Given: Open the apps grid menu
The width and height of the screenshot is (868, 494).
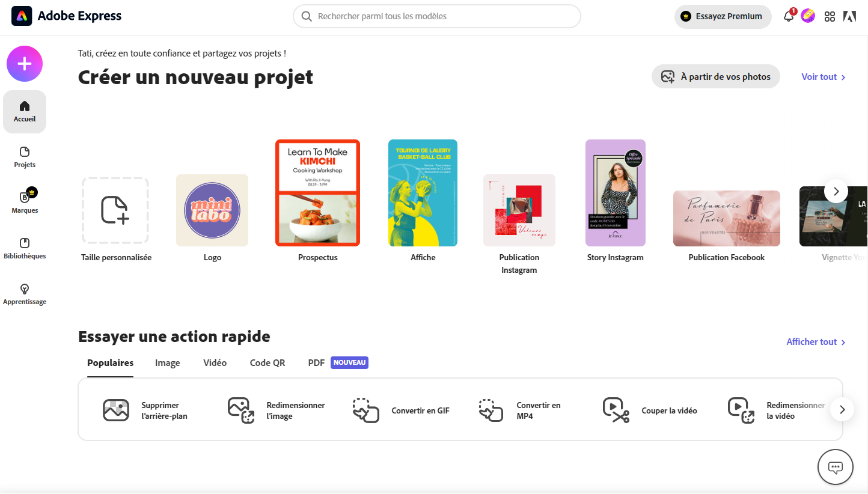Looking at the screenshot, I should (830, 17).
